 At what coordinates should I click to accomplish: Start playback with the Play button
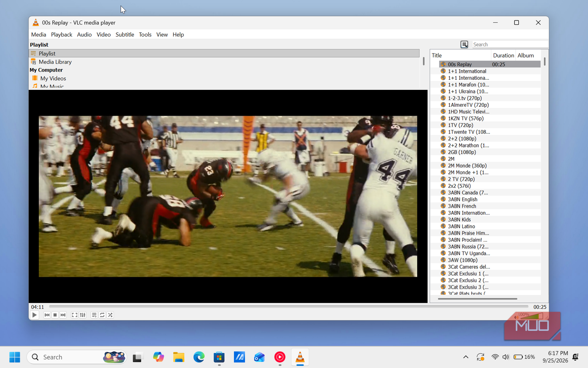pyautogui.click(x=34, y=315)
